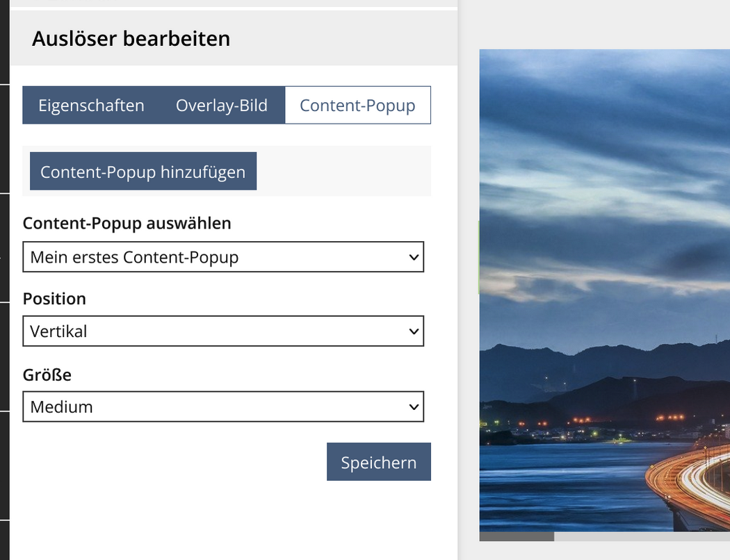This screenshot has height=560, width=730.
Task: Click the Position field label
Action: 54,299
